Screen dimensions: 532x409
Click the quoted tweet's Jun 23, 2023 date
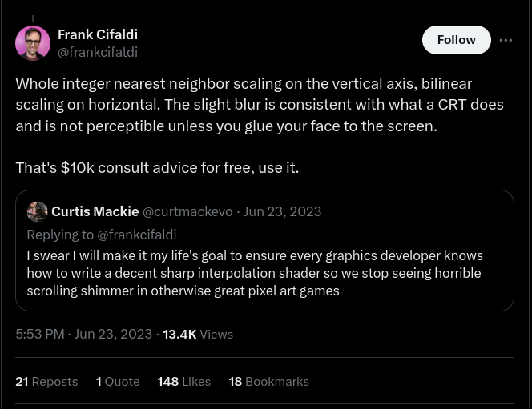282,211
